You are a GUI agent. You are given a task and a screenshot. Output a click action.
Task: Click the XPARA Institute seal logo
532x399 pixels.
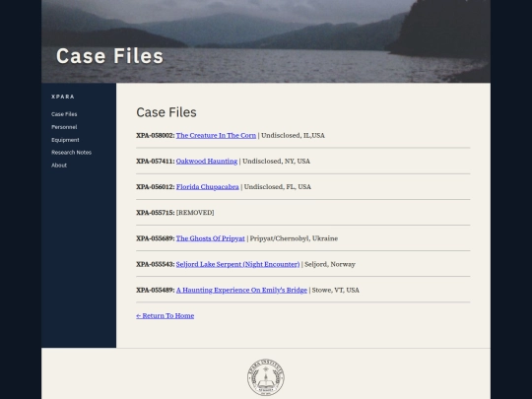point(266,377)
